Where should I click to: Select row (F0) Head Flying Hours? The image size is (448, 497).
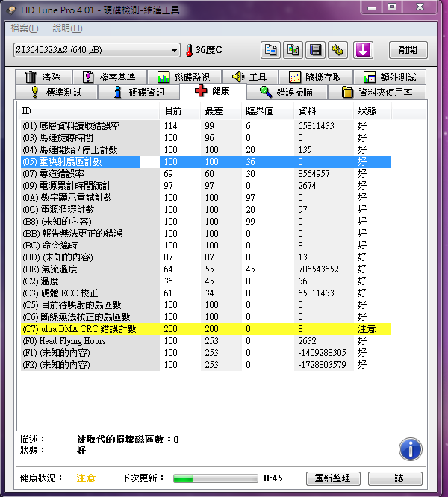[x=206, y=341]
